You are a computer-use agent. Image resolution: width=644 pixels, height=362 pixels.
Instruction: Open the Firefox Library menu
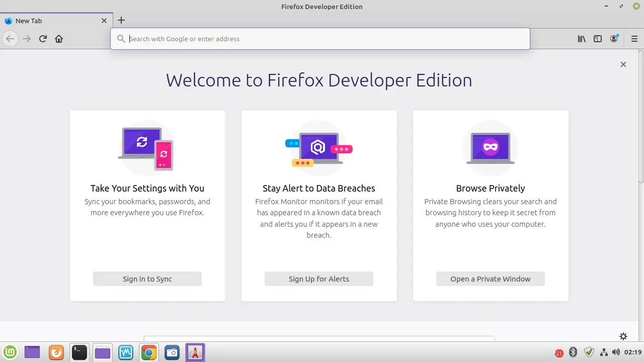[582, 39]
